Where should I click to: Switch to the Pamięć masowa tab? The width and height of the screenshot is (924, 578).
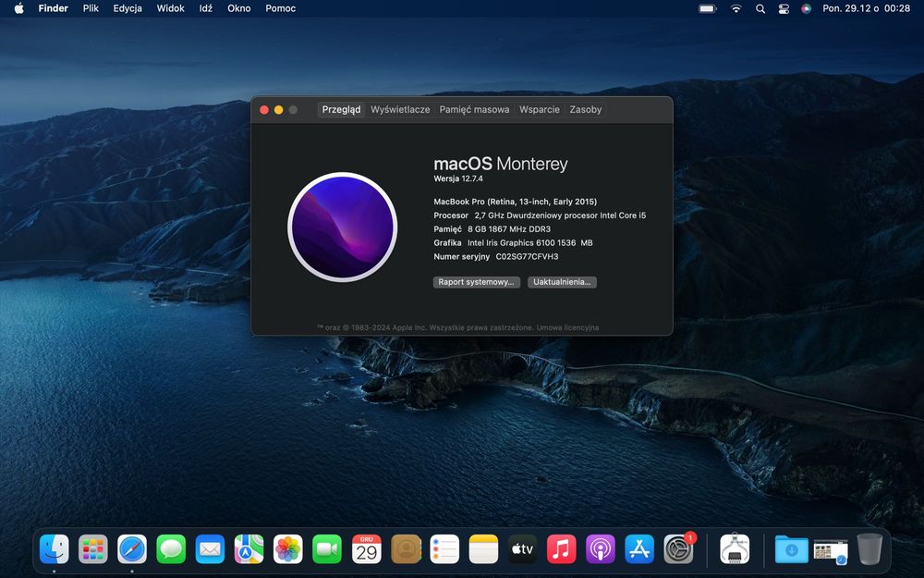pyautogui.click(x=474, y=109)
